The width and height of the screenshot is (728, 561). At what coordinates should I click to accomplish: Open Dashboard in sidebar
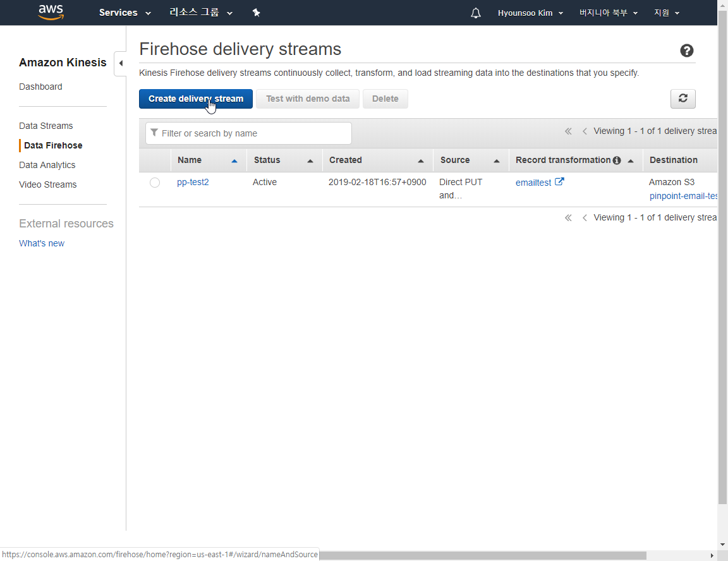click(x=40, y=87)
